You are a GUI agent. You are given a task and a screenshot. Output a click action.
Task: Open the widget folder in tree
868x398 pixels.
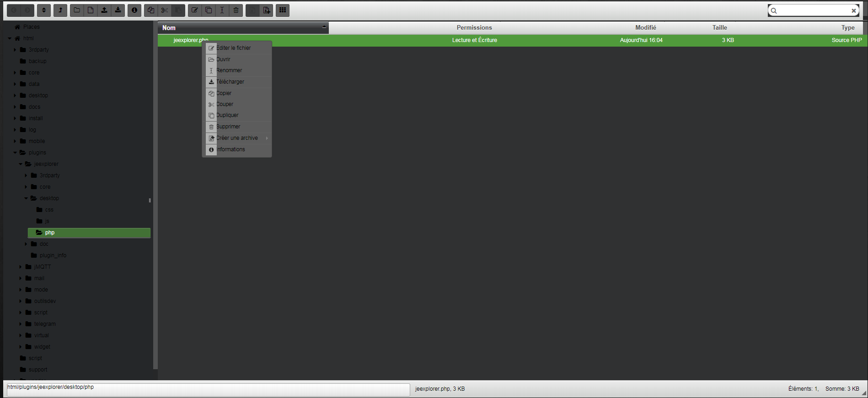point(42,347)
